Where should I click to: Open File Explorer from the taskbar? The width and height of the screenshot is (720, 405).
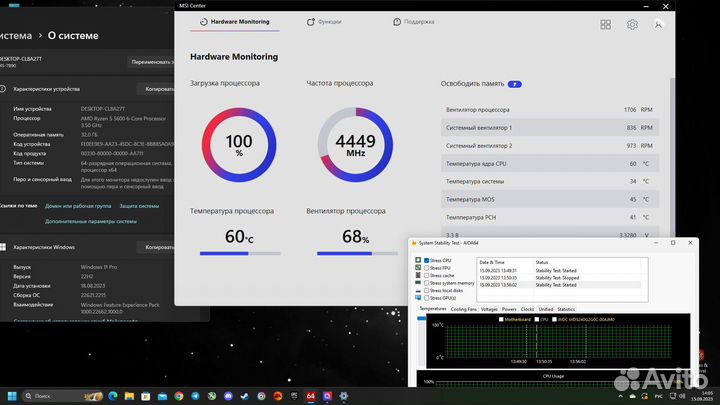click(x=129, y=396)
